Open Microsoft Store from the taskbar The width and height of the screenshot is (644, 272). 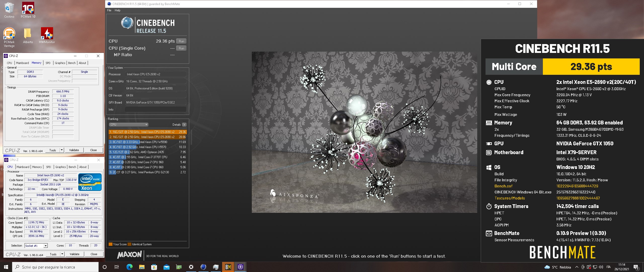(x=154, y=267)
